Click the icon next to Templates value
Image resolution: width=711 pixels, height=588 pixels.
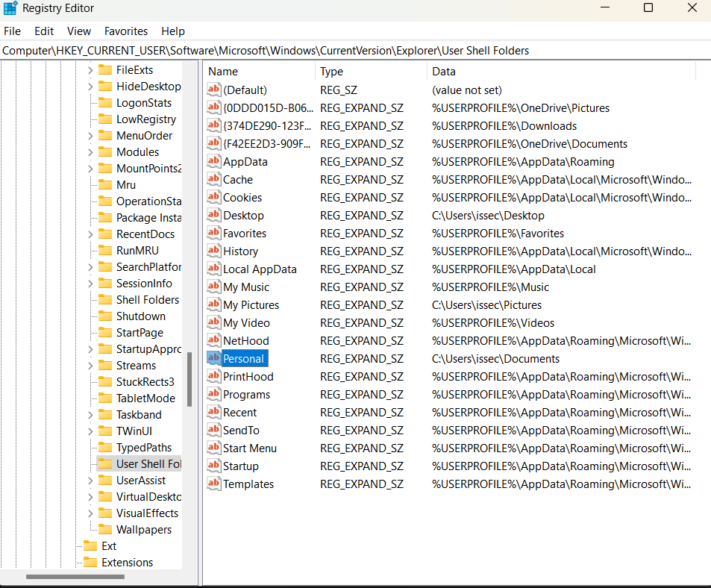(x=213, y=484)
